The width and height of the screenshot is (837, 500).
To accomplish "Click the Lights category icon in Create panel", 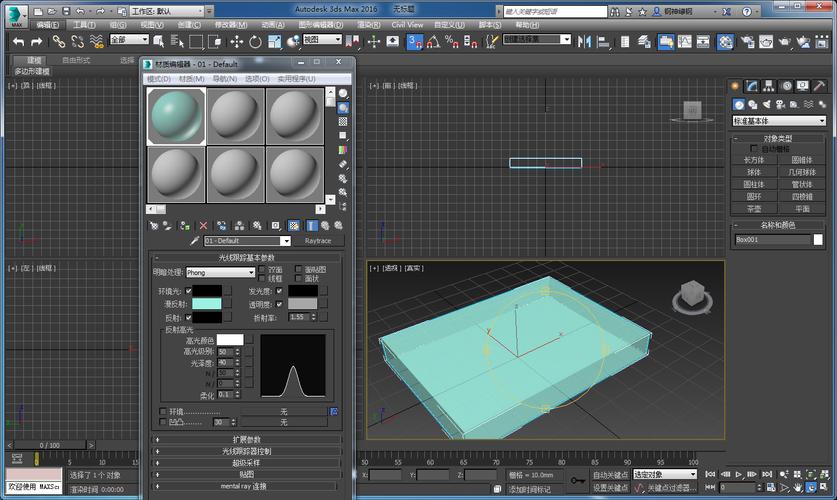I will 765,104.
